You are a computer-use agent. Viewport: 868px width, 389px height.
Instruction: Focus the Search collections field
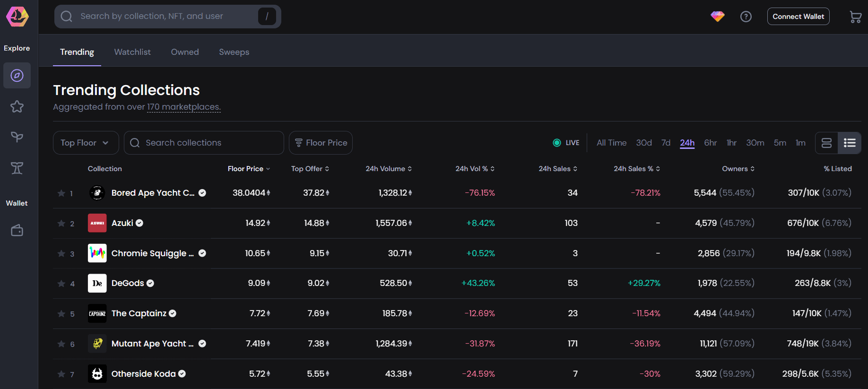coord(204,143)
